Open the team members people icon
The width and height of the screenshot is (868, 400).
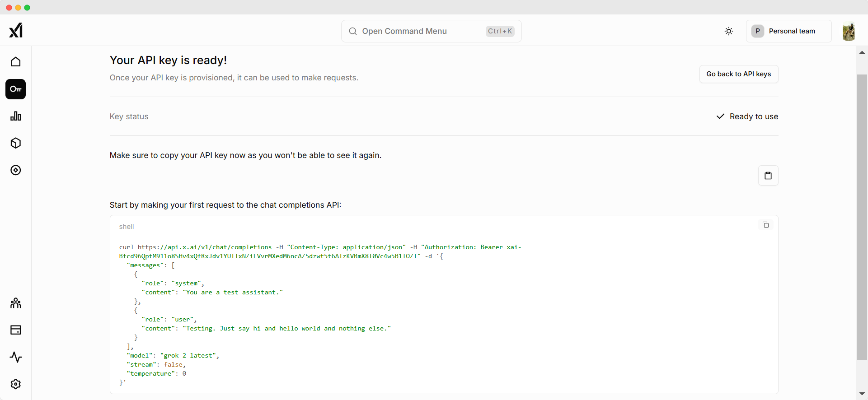coord(16,303)
